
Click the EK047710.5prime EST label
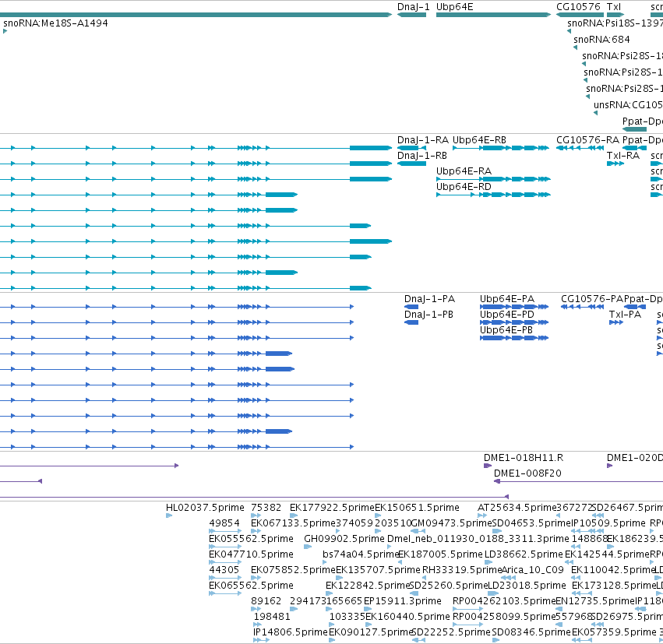tap(251, 554)
